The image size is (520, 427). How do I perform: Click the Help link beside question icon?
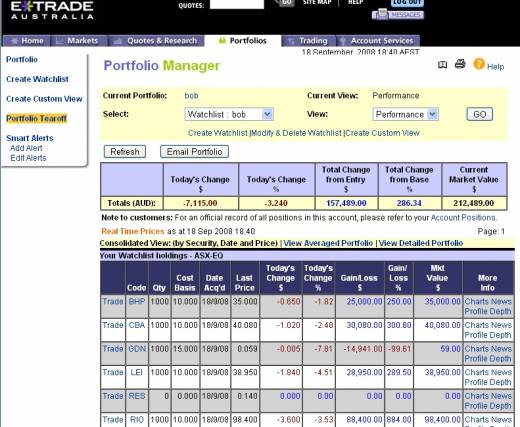pyautogui.click(x=496, y=67)
